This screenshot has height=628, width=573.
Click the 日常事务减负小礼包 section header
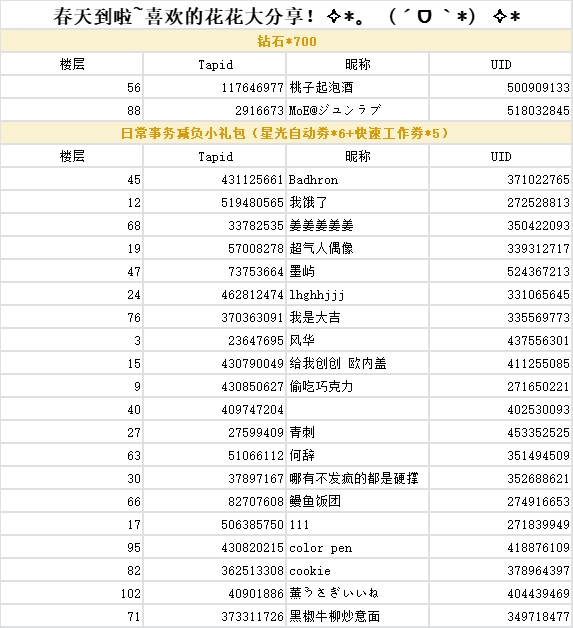click(286, 133)
